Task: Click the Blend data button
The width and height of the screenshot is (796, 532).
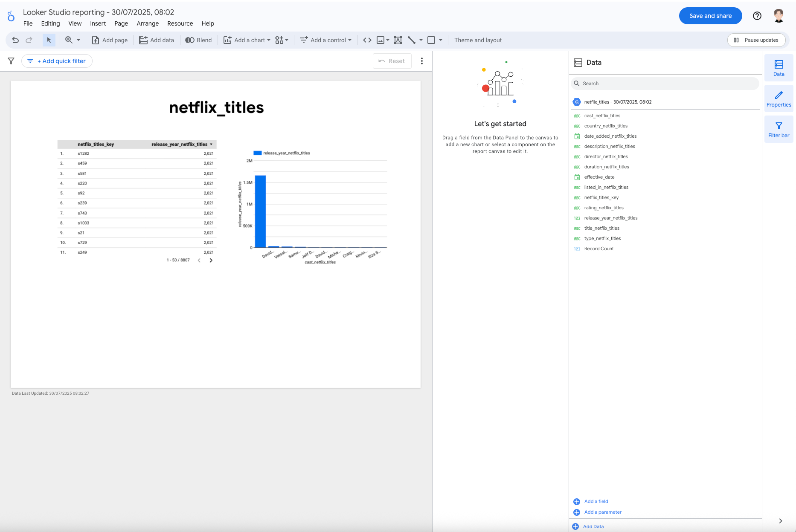Action: click(x=198, y=40)
